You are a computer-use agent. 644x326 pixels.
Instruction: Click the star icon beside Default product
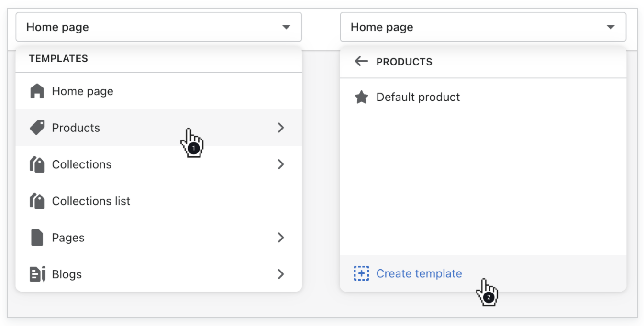[x=361, y=98]
